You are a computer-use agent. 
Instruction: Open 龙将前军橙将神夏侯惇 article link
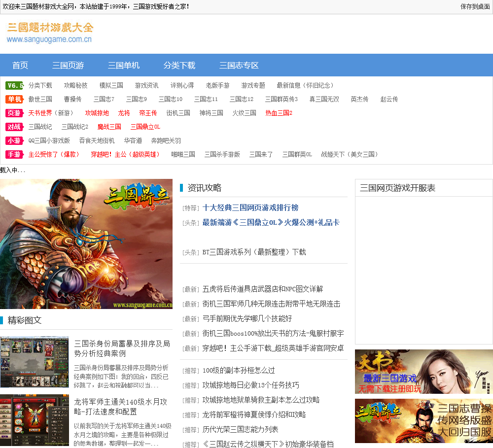[x=254, y=415]
